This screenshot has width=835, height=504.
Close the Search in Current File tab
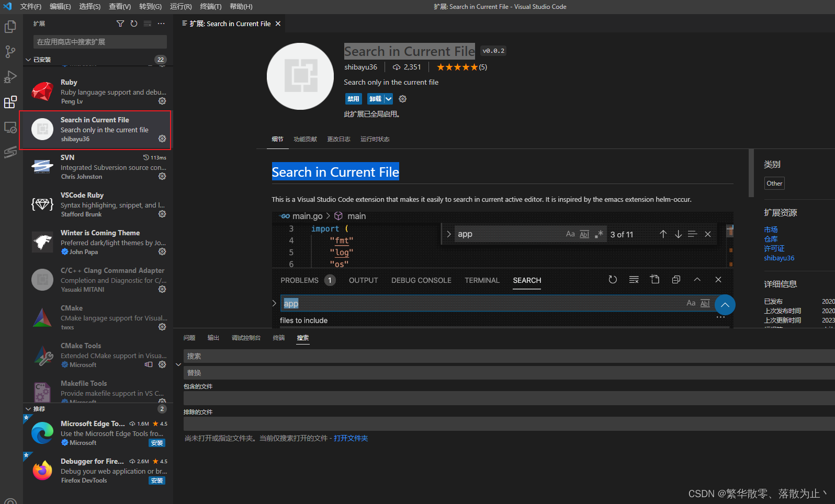click(278, 24)
